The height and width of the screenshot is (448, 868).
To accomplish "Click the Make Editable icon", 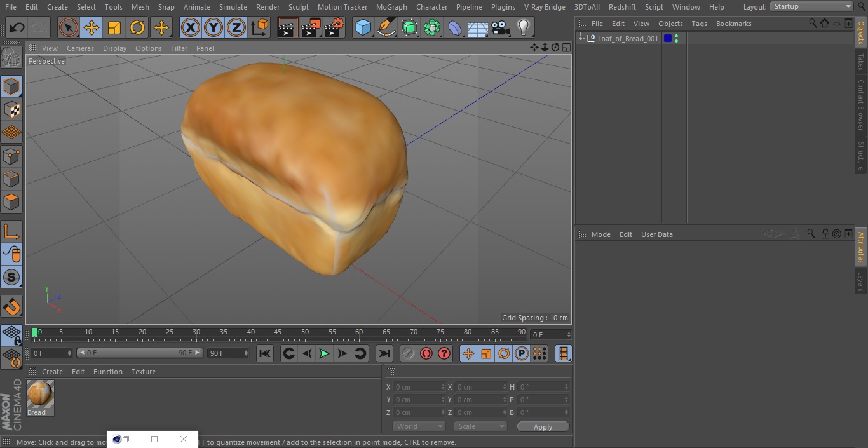I will [11, 58].
